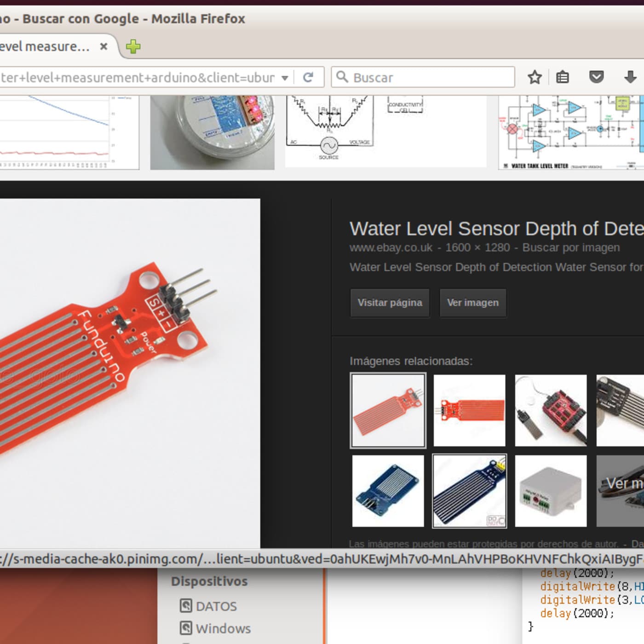
Task: Close the level measurement tab
Action: coord(104,46)
